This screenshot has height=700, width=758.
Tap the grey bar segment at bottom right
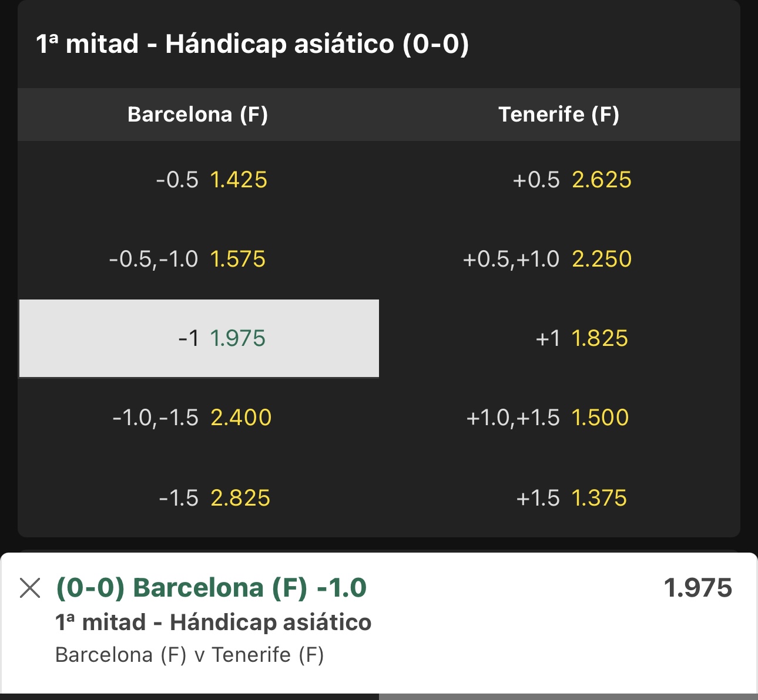click(568, 696)
